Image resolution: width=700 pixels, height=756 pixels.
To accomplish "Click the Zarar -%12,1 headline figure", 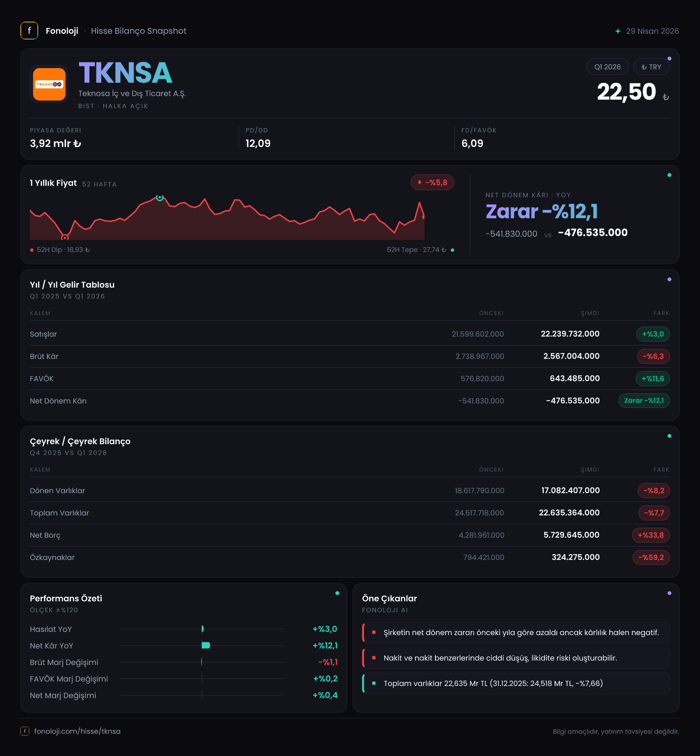I will (x=542, y=211).
